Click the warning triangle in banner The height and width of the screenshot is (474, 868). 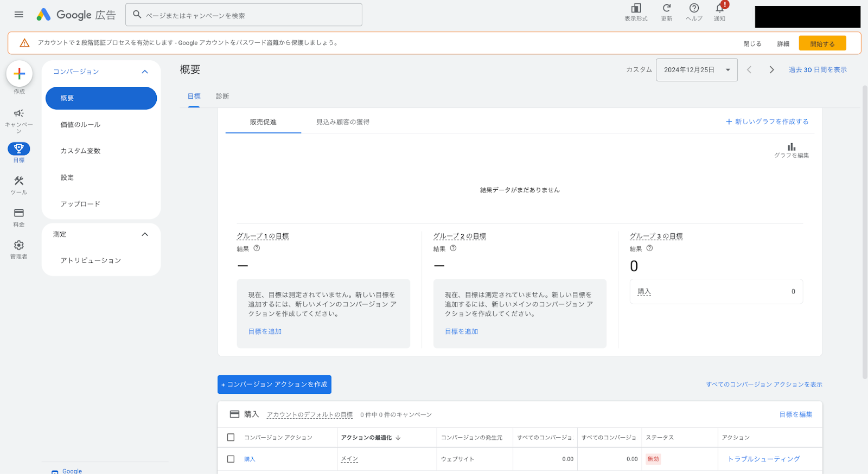tap(24, 43)
